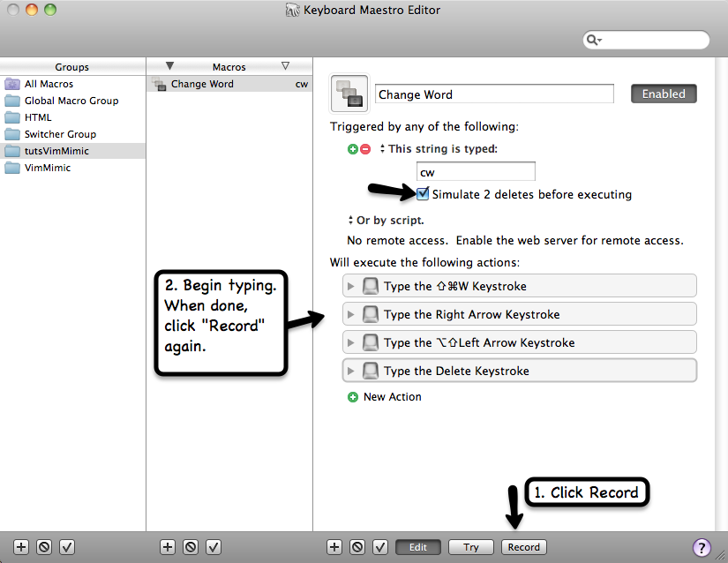This screenshot has width=728, height=563.
Task: Click the keystroke icon of Right Arrow action
Action: point(370,314)
